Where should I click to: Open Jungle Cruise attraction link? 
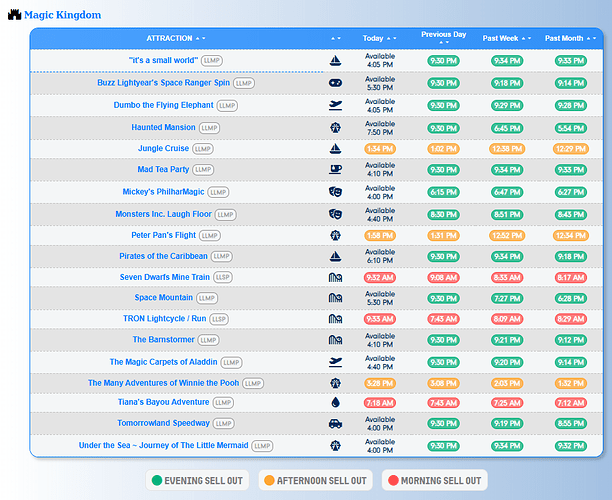point(163,148)
